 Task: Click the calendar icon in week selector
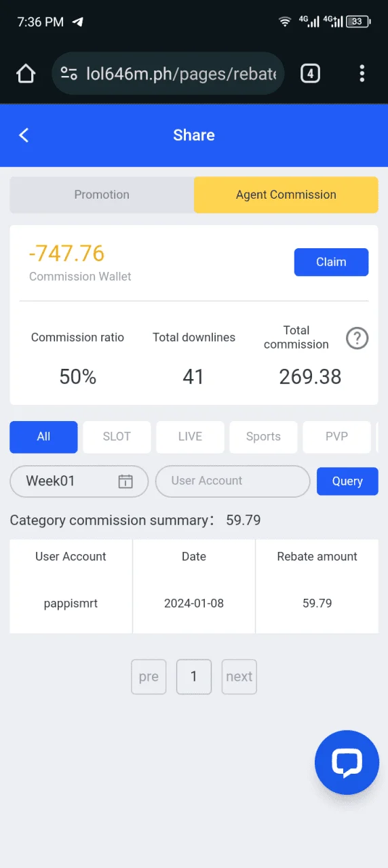(125, 481)
